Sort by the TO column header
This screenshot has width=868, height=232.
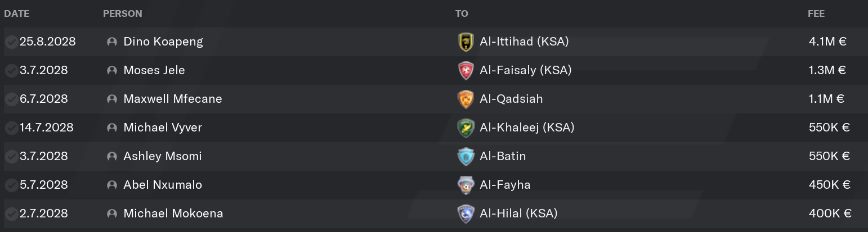[462, 13]
